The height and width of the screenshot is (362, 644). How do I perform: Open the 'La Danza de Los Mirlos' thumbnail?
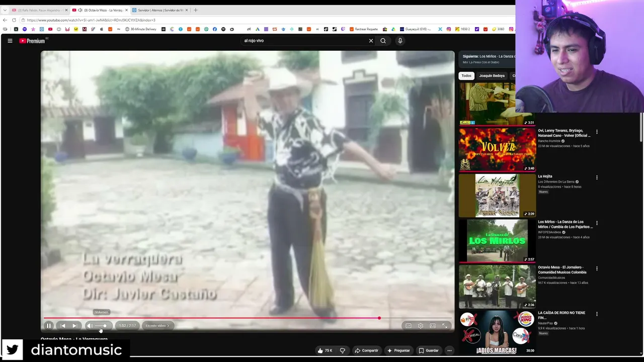pos(497,241)
